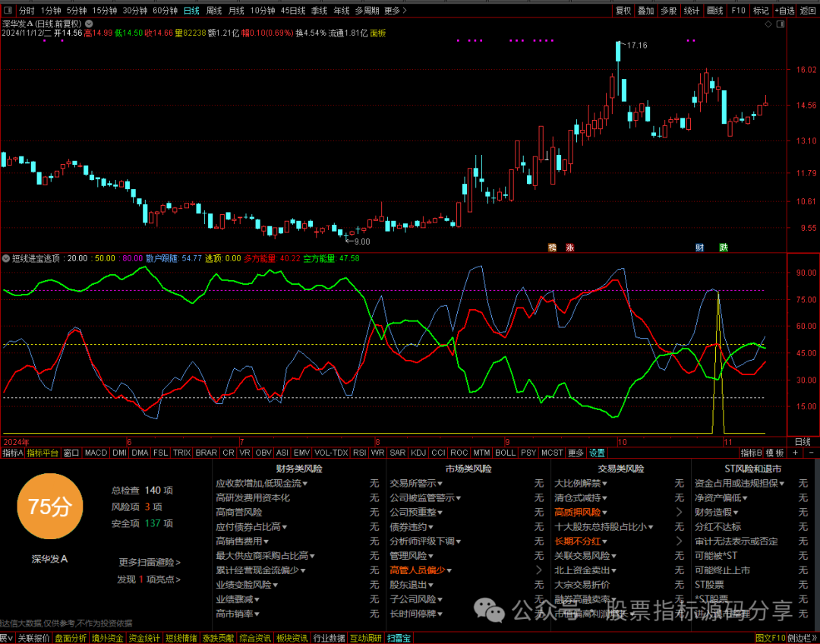Open the 指标平台 tab
Screen dimensions: 820x644
point(43,453)
